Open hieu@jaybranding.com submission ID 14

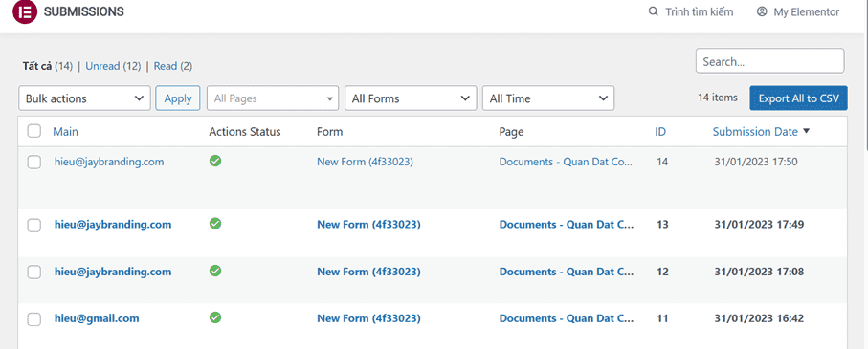point(109,162)
